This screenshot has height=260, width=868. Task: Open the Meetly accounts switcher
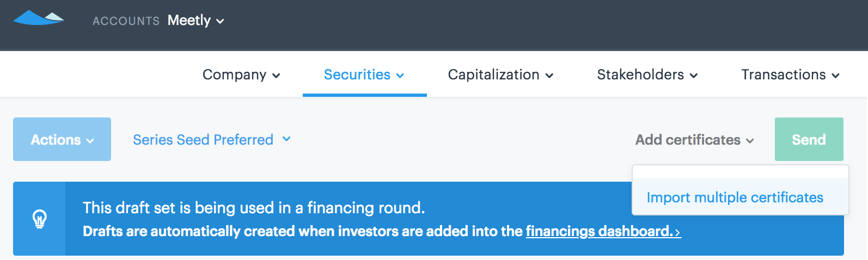point(195,21)
